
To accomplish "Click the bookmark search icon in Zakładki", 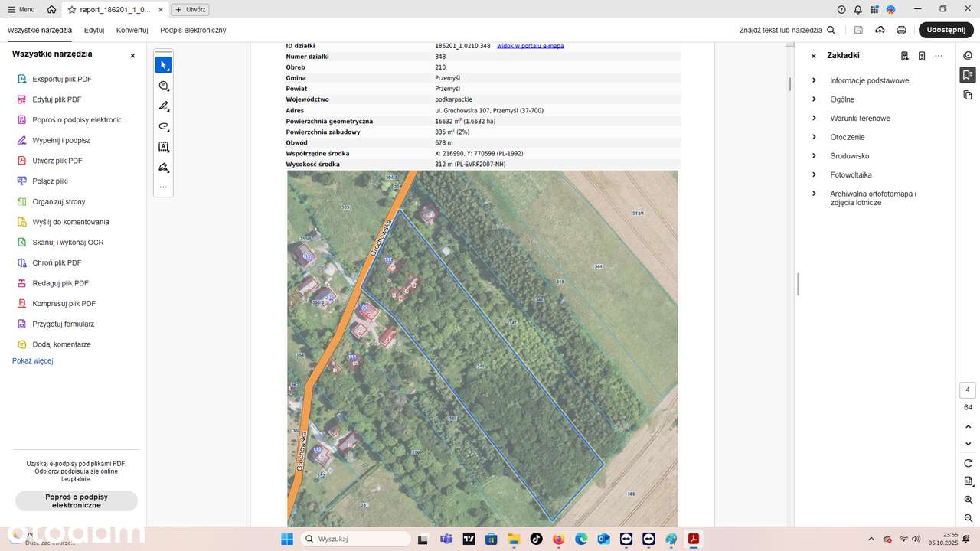I will tap(905, 56).
